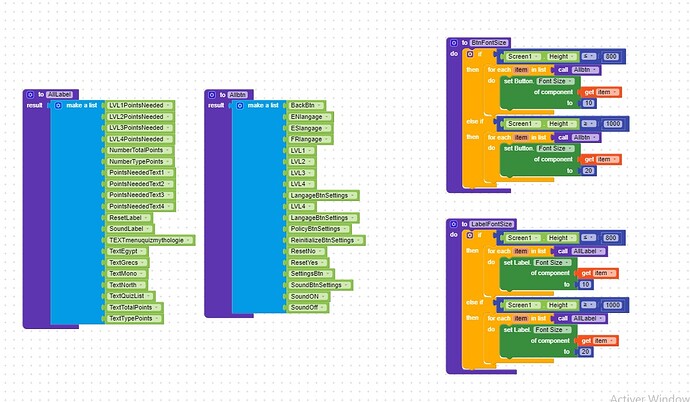Image resolution: width=690 pixels, height=402 pixels.
Task: Select the TextGrecs block
Action: pos(127,263)
